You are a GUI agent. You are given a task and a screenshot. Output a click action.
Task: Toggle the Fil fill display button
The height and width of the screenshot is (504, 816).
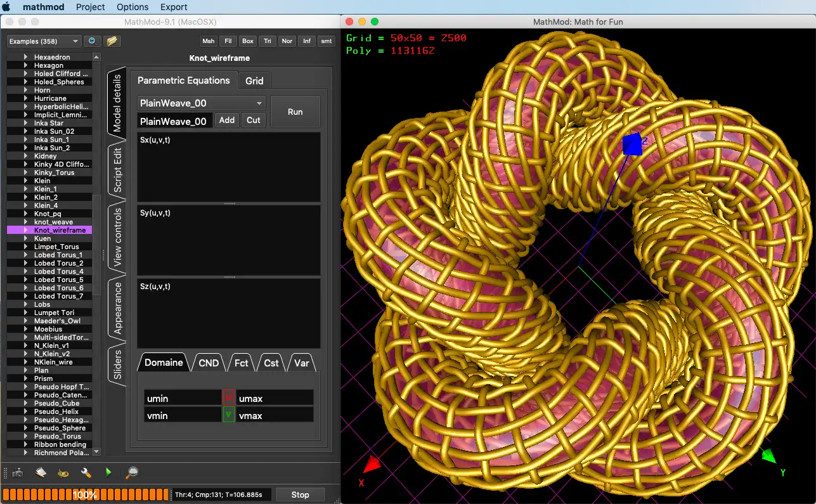[x=228, y=41]
